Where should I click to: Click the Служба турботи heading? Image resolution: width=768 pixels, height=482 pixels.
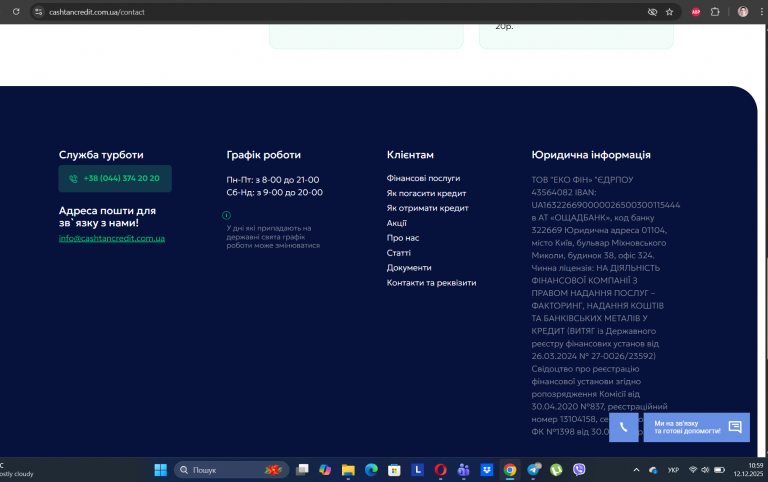tap(101, 155)
